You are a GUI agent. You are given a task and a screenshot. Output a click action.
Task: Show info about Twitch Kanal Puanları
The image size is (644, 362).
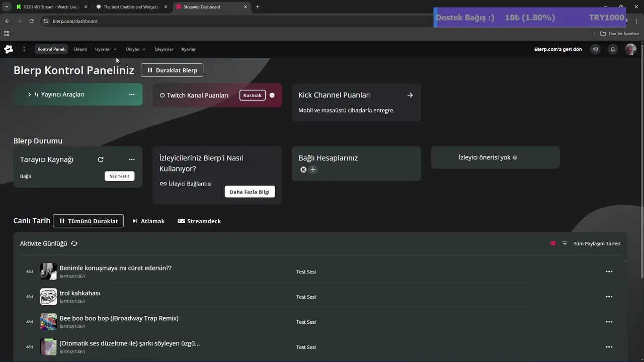pyautogui.click(x=272, y=95)
